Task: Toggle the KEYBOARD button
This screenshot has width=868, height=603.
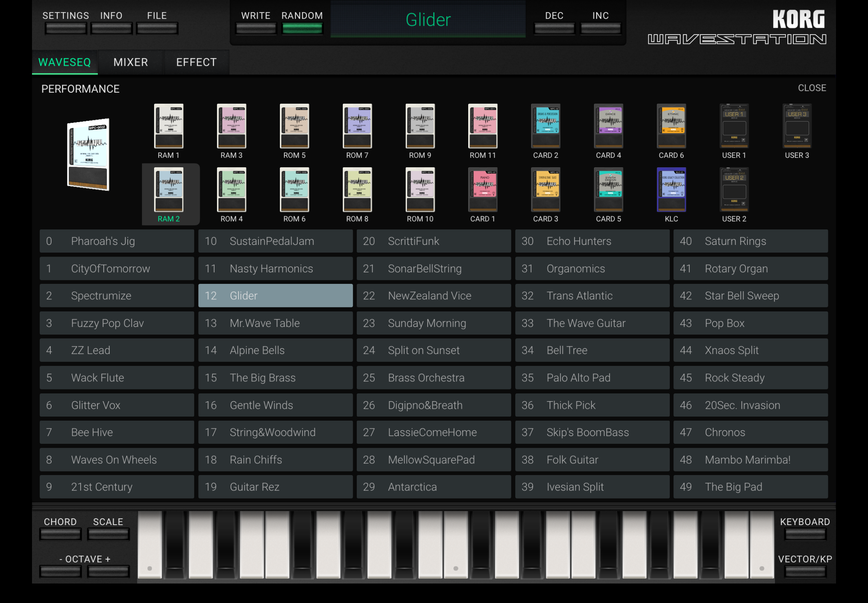Action: [805, 534]
